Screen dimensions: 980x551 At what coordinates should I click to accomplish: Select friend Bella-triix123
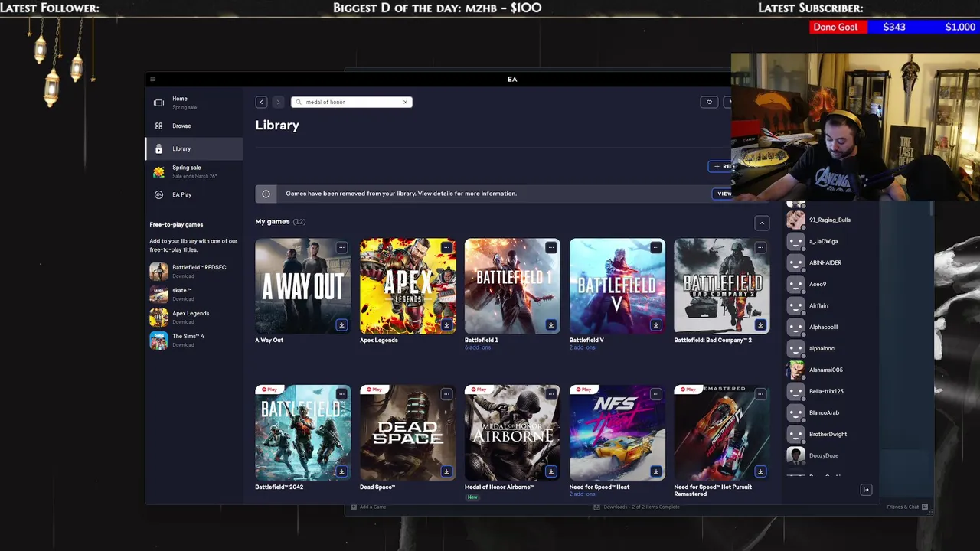831,391
